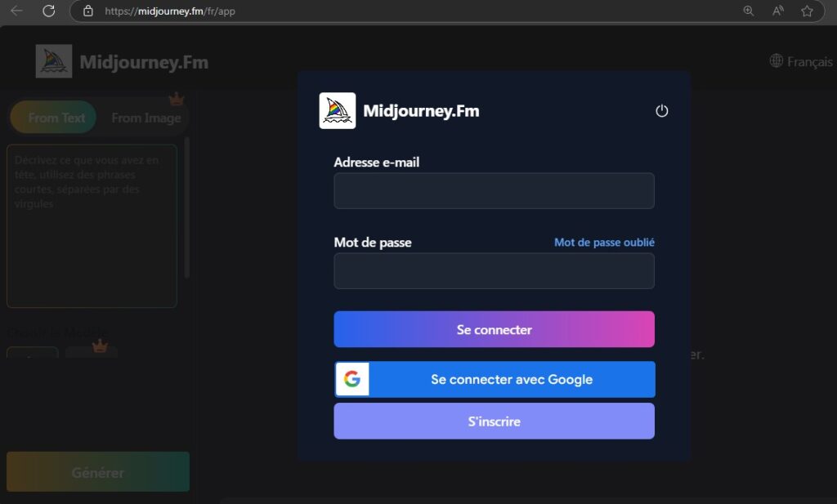This screenshot has height=504, width=837.
Task: Click the Google G logo icon
Action: click(x=352, y=379)
